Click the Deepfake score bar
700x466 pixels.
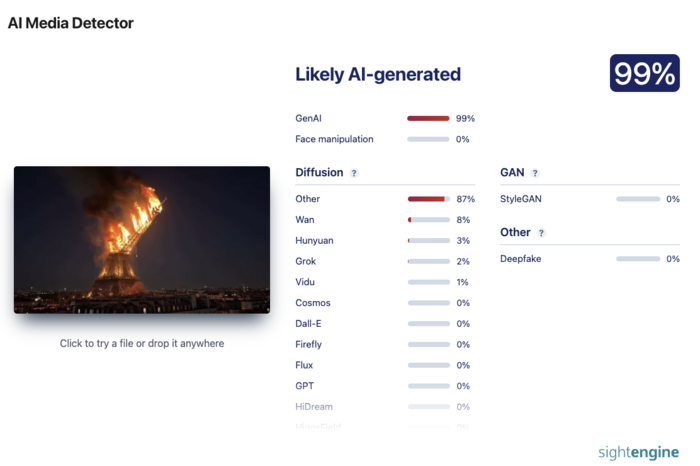(638, 259)
